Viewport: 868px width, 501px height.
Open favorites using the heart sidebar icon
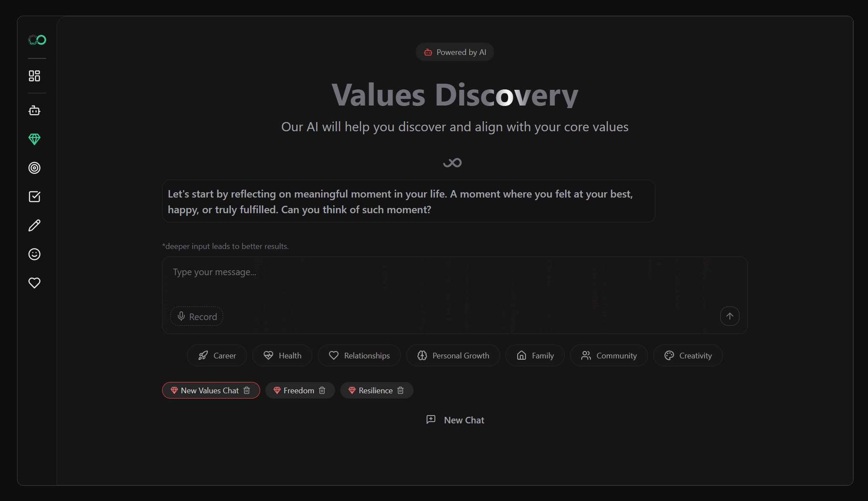pyautogui.click(x=34, y=283)
